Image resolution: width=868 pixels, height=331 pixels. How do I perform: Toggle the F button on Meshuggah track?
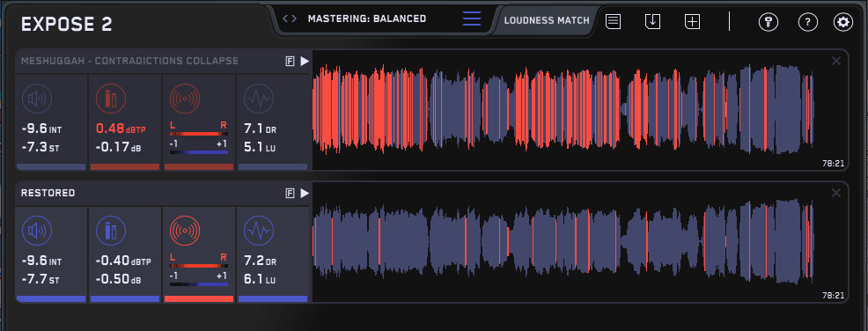click(291, 62)
